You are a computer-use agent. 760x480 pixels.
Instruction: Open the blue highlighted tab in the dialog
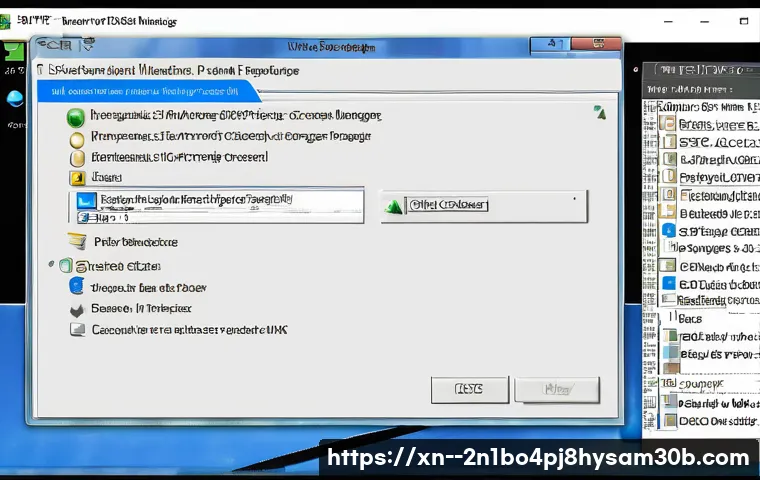coord(148,92)
